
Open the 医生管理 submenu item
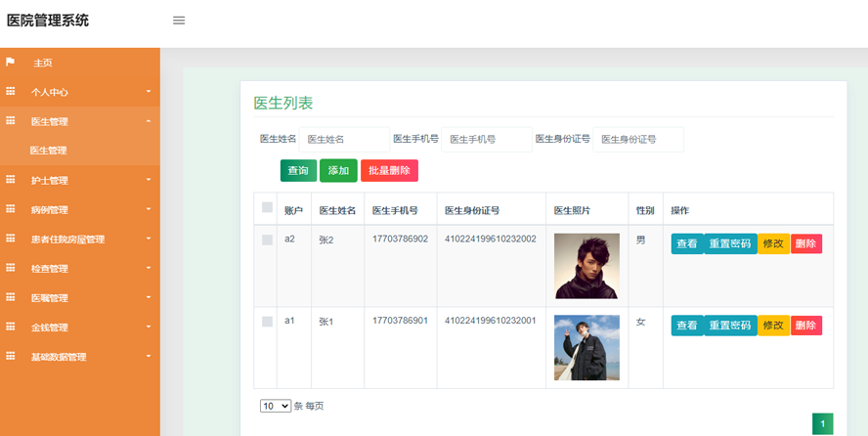(x=49, y=151)
